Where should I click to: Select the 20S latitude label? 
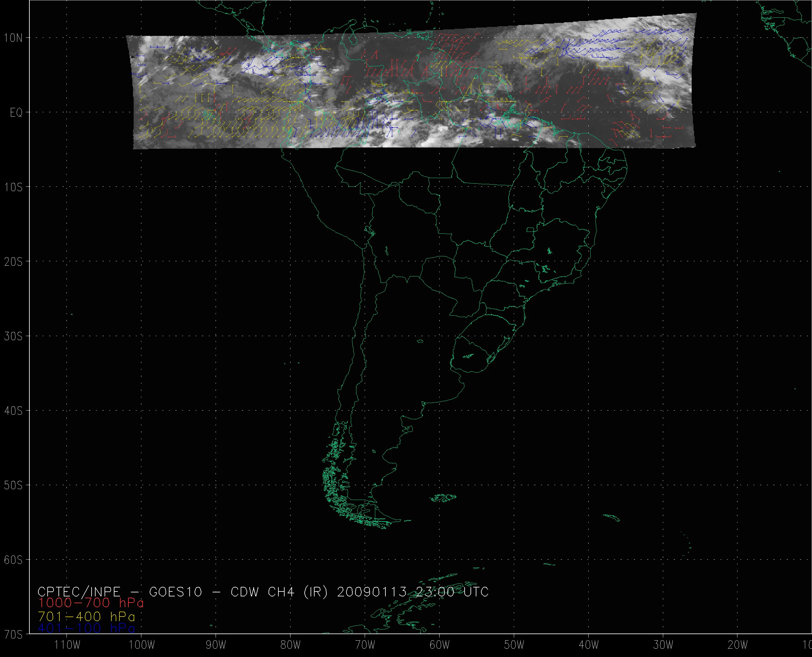click(14, 262)
